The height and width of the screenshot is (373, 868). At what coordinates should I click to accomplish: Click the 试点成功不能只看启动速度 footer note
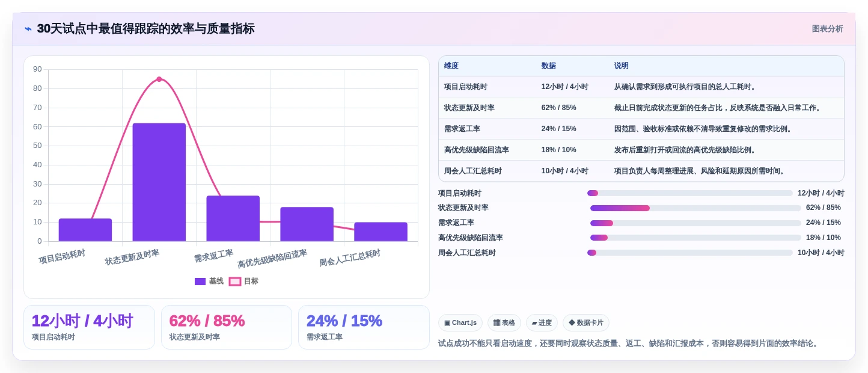628,344
